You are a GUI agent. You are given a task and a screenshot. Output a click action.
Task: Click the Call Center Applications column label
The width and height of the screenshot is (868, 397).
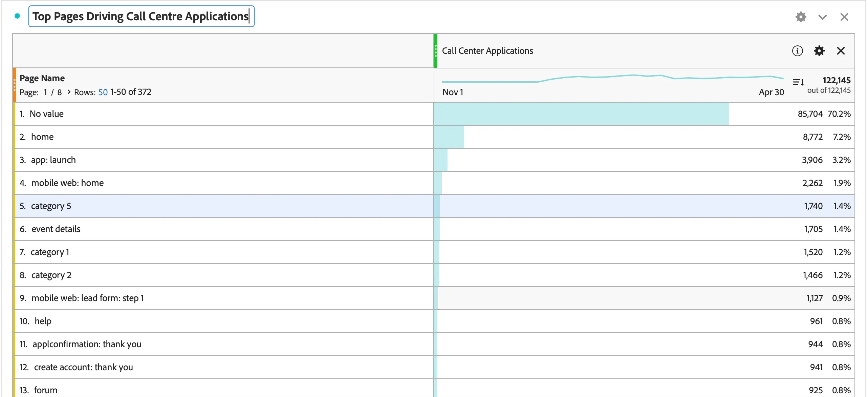[x=487, y=51]
